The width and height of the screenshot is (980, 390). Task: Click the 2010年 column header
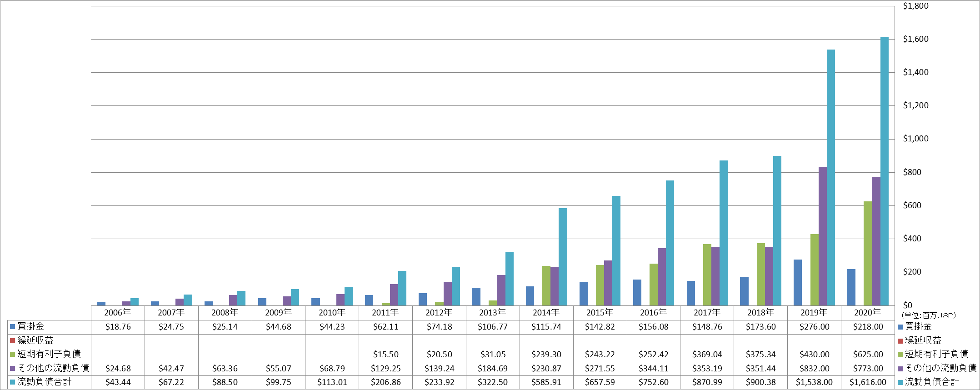[332, 312]
